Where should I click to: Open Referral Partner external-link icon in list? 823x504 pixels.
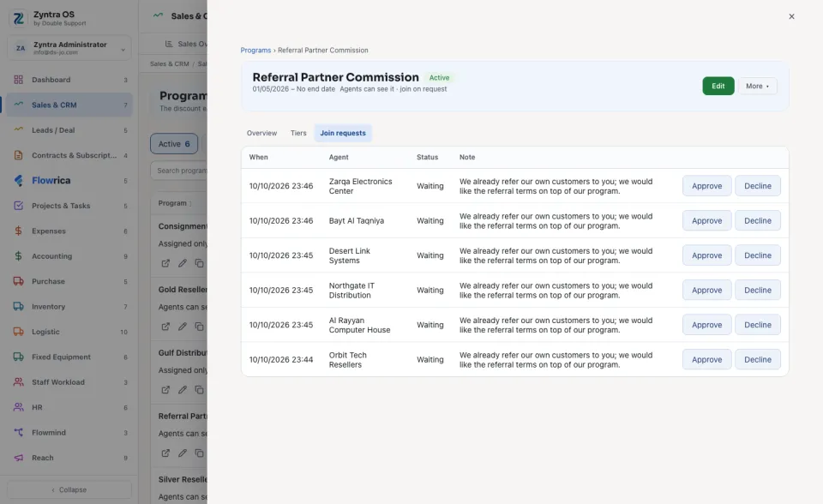[165, 453]
